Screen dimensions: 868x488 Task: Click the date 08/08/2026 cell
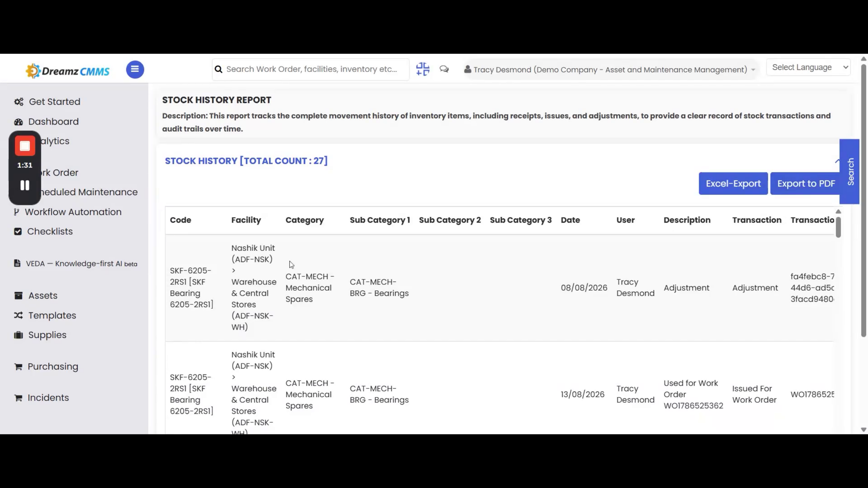584,288
